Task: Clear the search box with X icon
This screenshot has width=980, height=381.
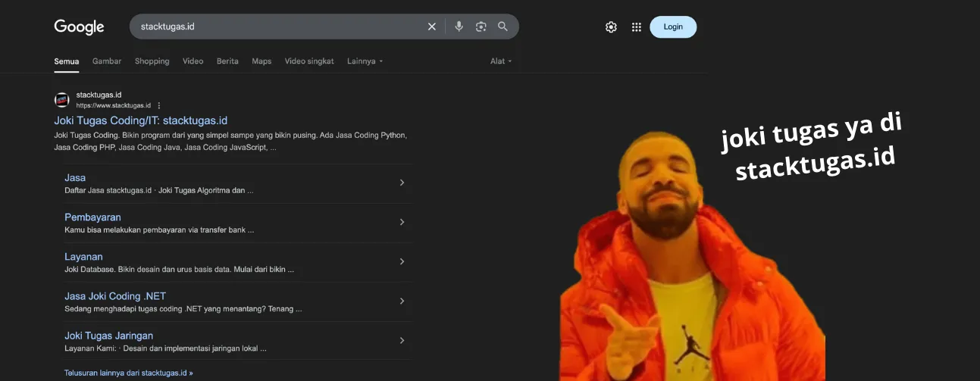Action: 432,27
